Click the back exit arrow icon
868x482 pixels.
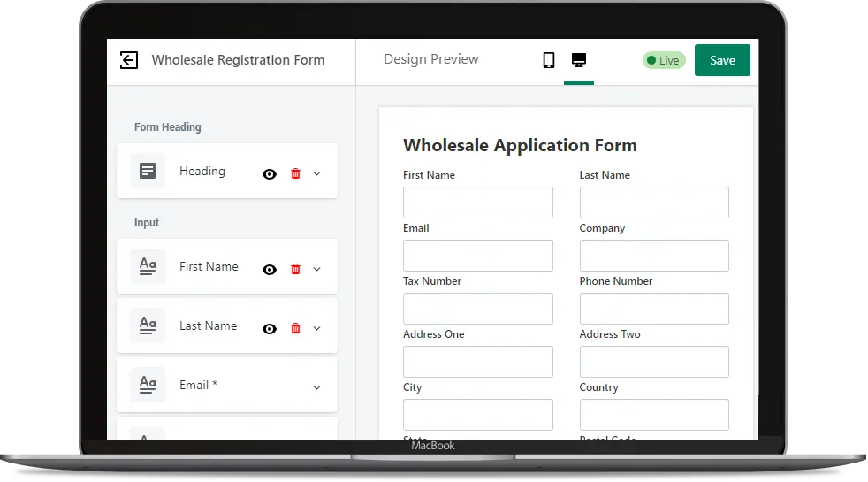pos(129,60)
